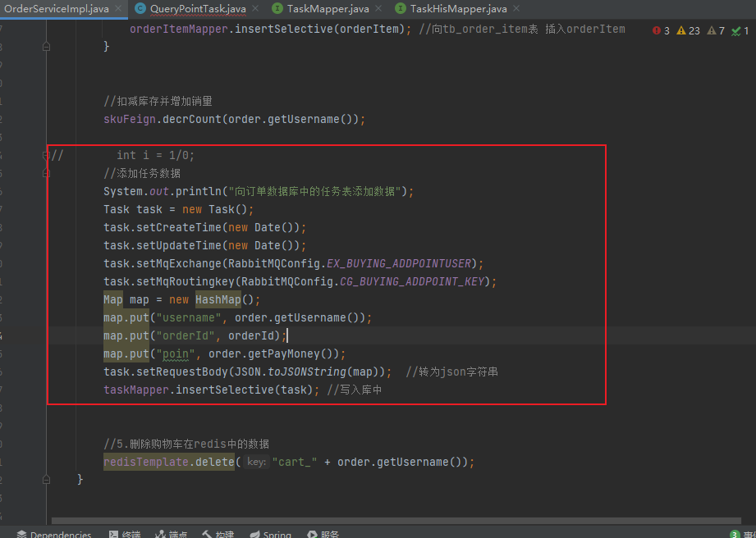Image resolution: width=756 pixels, height=538 pixels.
Task: Click the commented code 'int i = 1/0;'
Action: tap(156, 155)
